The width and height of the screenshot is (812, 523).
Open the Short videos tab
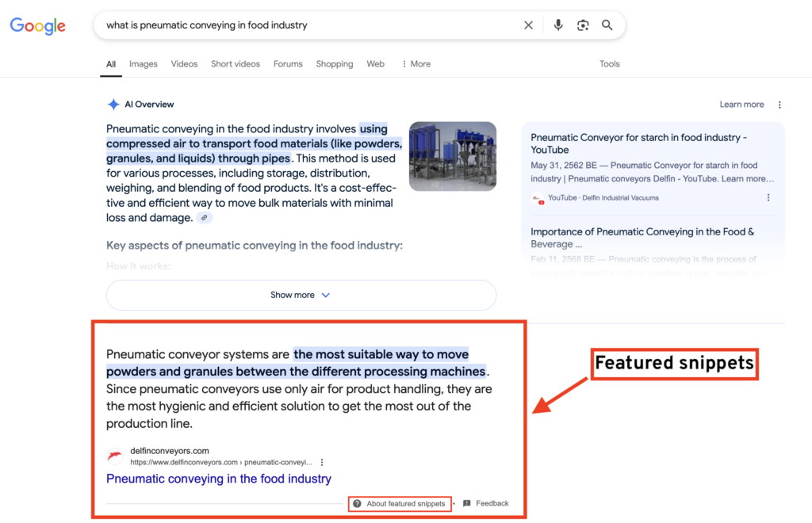[x=235, y=64]
